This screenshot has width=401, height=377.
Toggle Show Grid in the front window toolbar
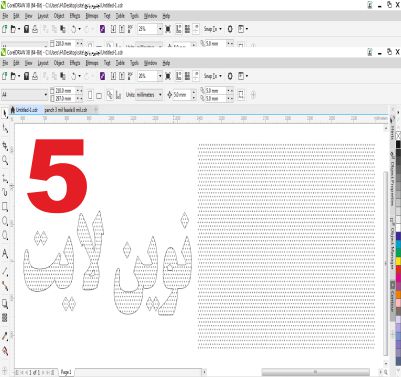[x=187, y=76]
